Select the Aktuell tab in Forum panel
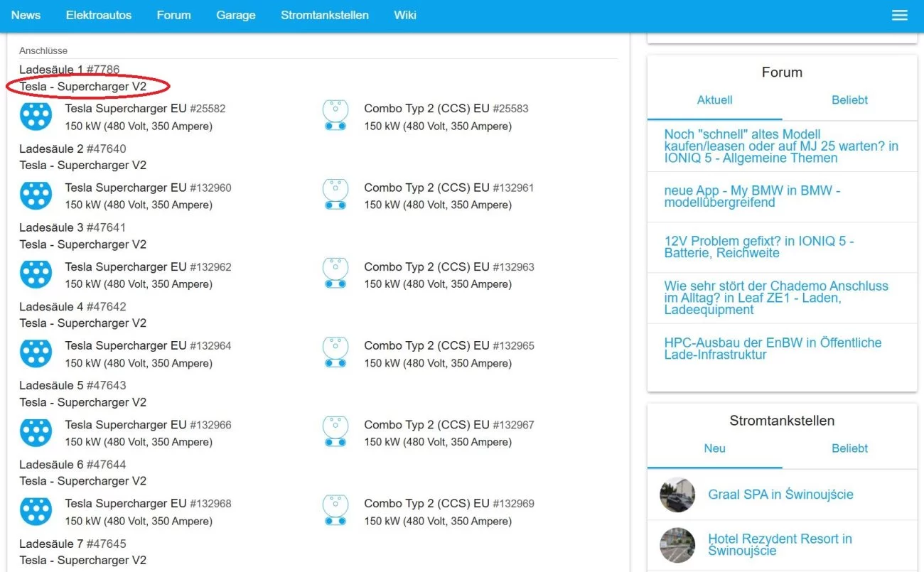This screenshot has width=924, height=572. point(714,100)
